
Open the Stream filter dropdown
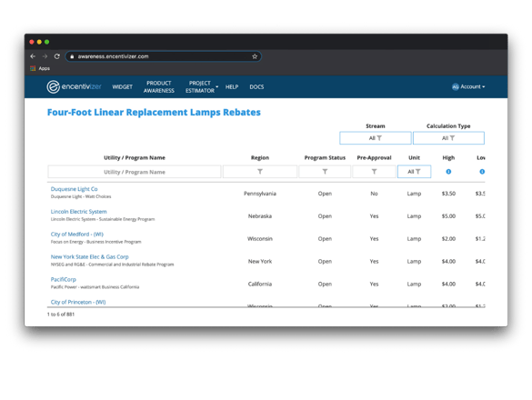(376, 138)
